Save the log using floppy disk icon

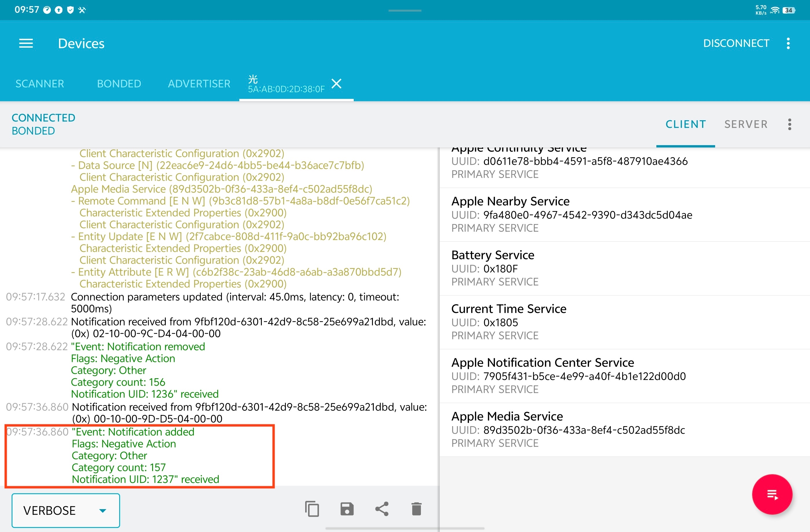tap(347, 509)
